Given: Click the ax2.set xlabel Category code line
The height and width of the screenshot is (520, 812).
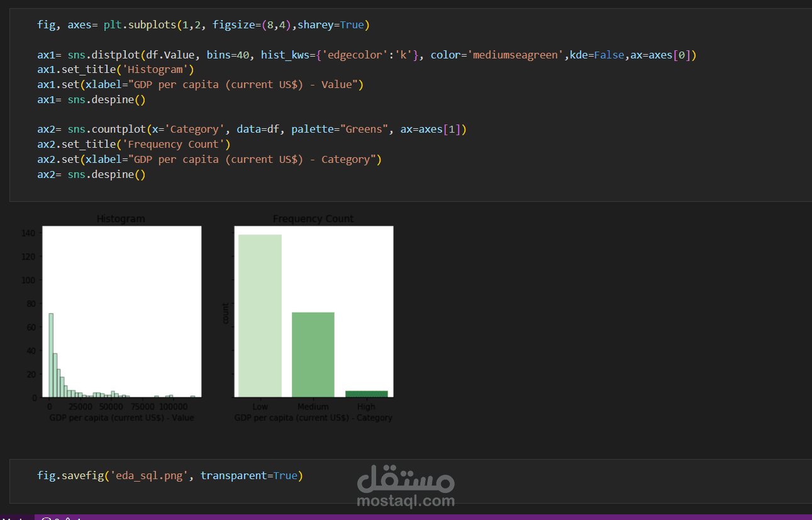Looking at the screenshot, I should tap(209, 160).
